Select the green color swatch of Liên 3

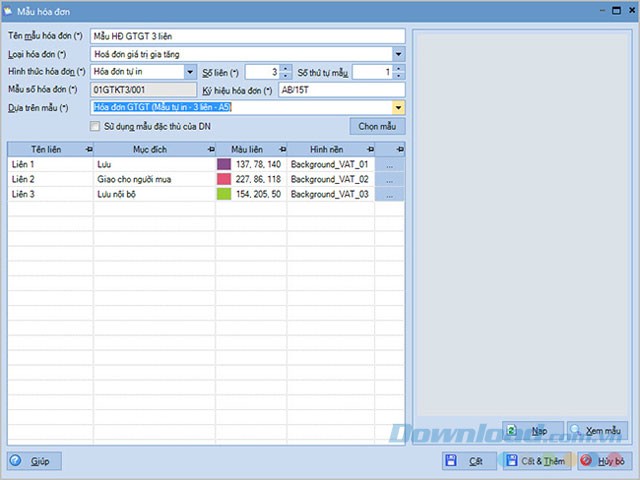(x=224, y=194)
